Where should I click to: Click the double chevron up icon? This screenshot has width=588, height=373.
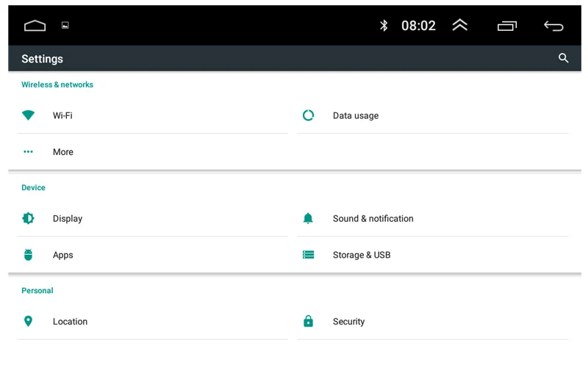[460, 25]
